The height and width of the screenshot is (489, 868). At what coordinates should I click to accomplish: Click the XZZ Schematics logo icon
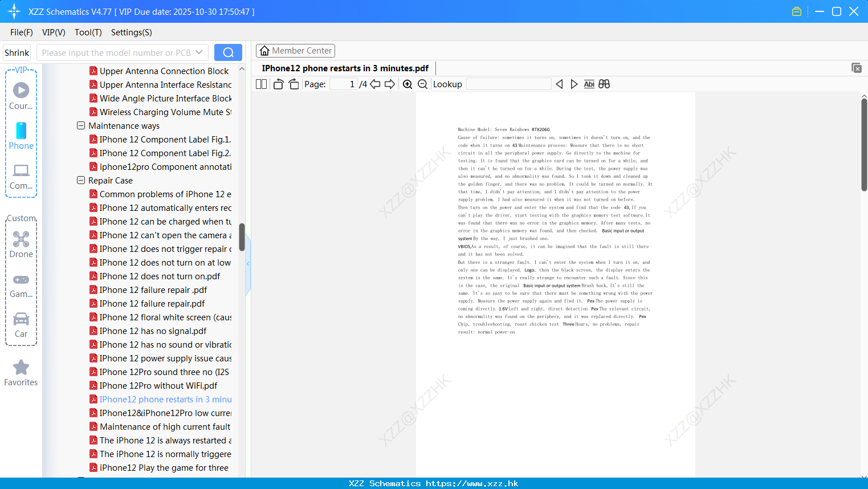tap(14, 11)
